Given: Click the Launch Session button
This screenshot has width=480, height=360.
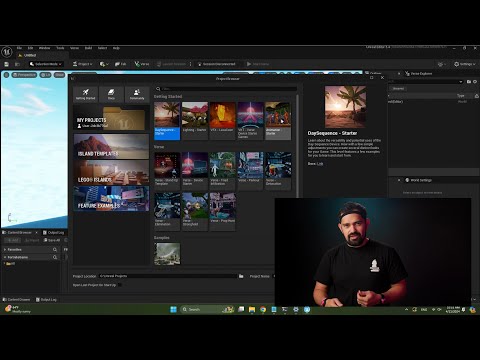Looking at the screenshot, I should (x=171, y=64).
